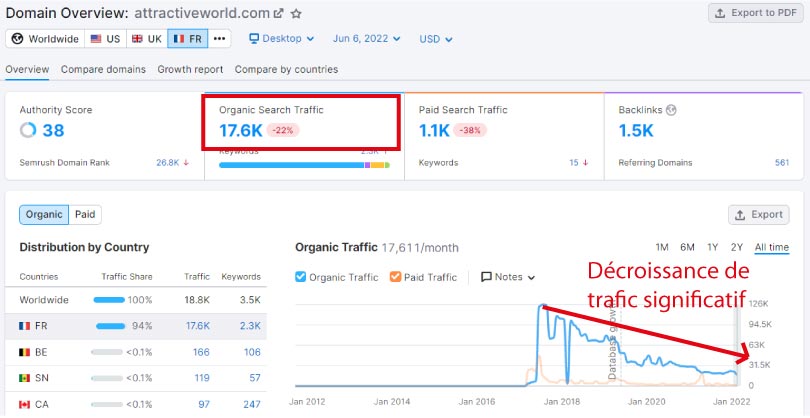This screenshot has height=418, width=810.
Task: Set chart range to 1M
Action: [662, 247]
